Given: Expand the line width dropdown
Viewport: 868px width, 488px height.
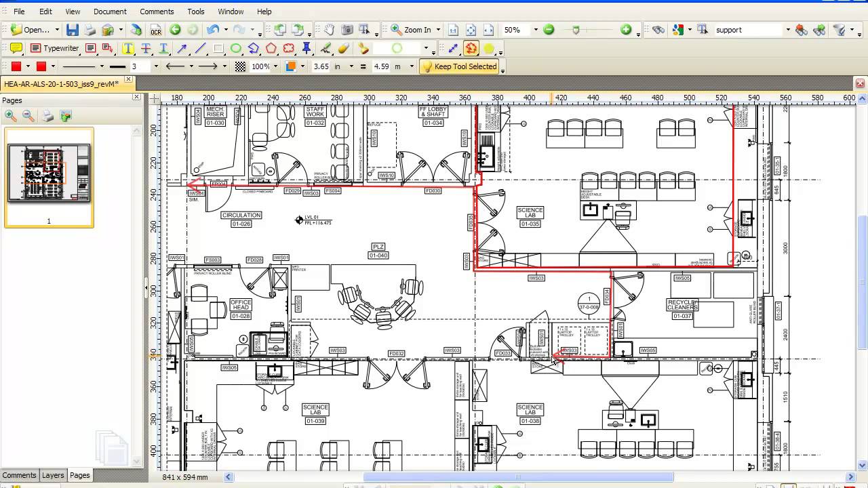Looking at the screenshot, I should 155,66.
